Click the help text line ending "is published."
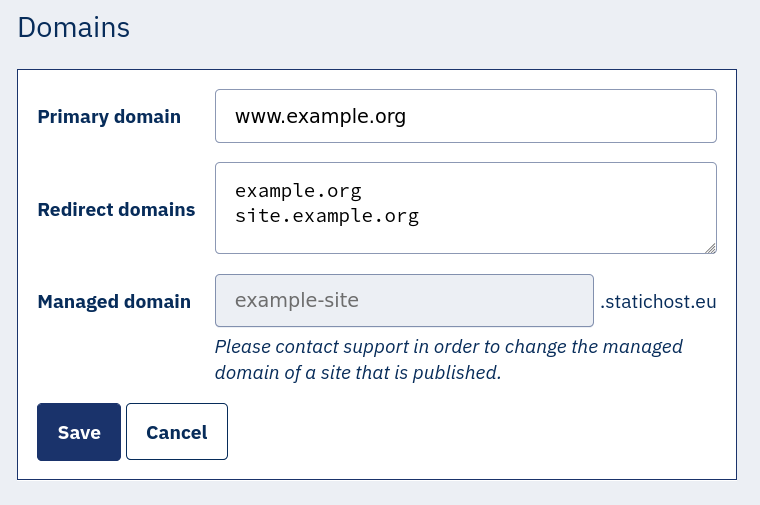 (357, 373)
